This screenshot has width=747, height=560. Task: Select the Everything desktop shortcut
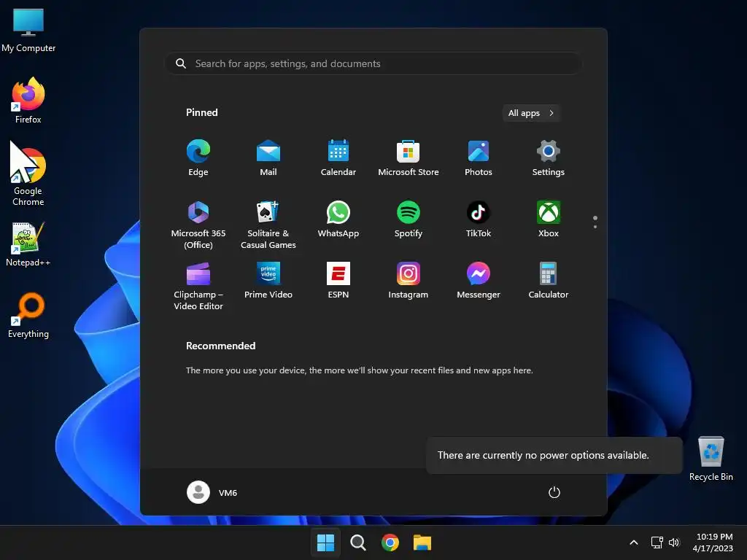click(x=28, y=315)
